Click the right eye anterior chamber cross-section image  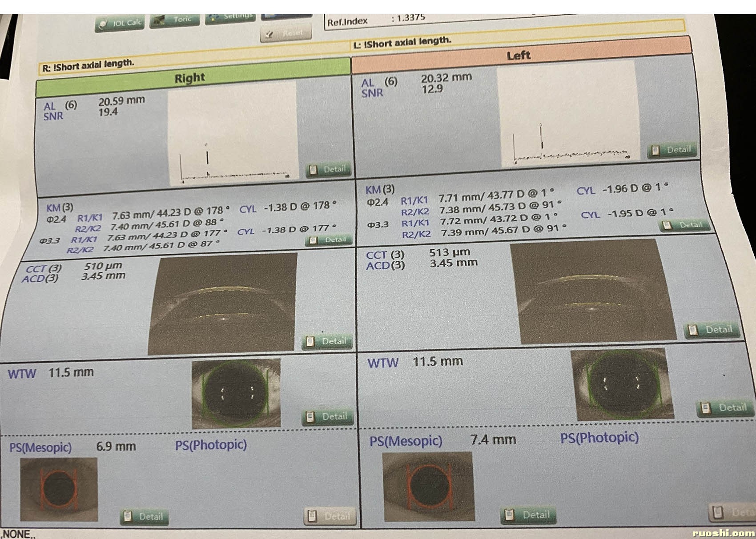222,304
